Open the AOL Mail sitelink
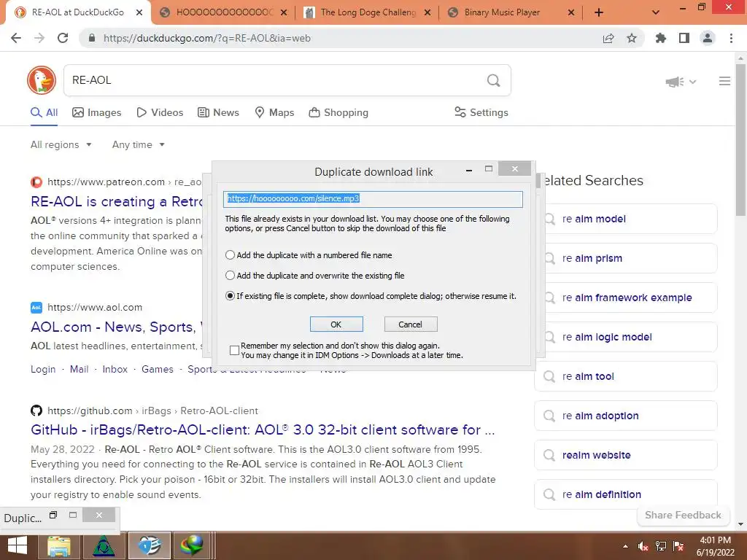This screenshot has height=560, width=747. pyautogui.click(x=79, y=370)
